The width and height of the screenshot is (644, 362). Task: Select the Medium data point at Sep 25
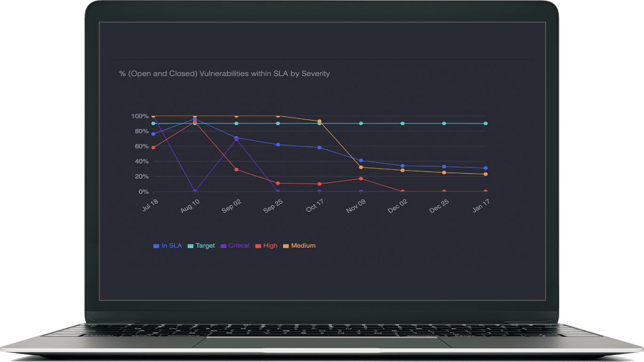click(278, 116)
